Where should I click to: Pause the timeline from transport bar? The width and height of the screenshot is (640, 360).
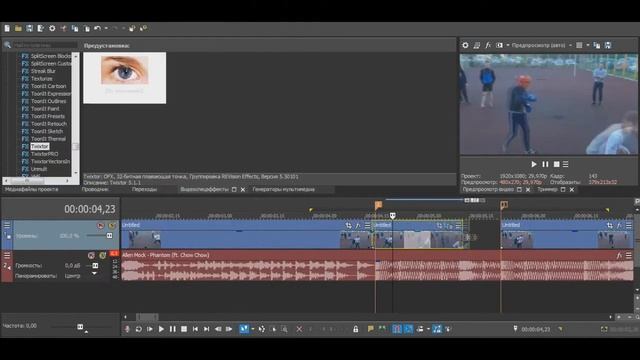coord(173,329)
